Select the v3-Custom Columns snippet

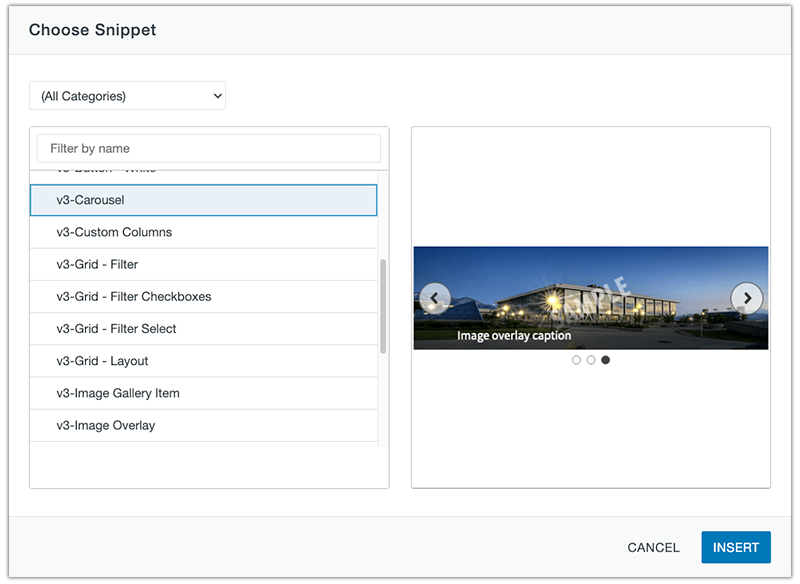[x=204, y=232]
